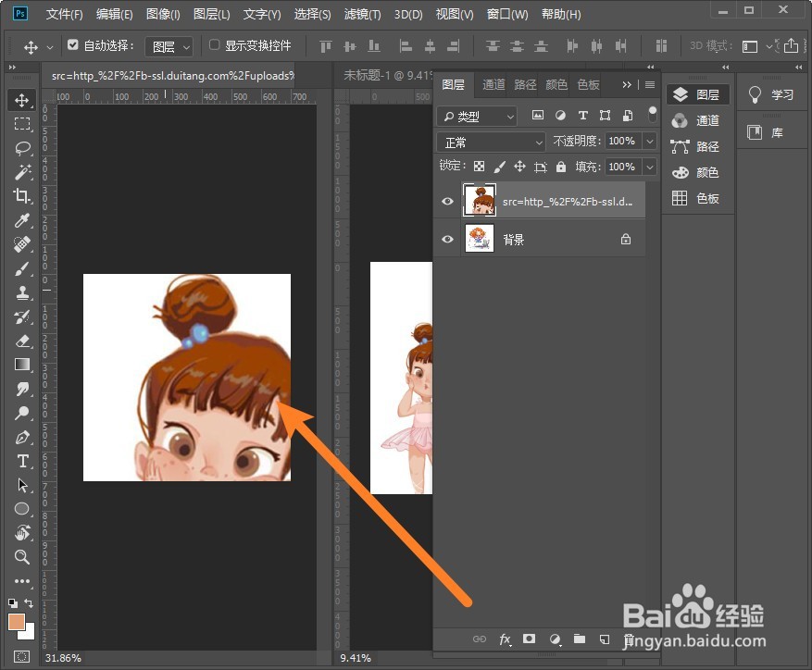Create a new layer icon
812x670 pixels.
coord(605,639)
